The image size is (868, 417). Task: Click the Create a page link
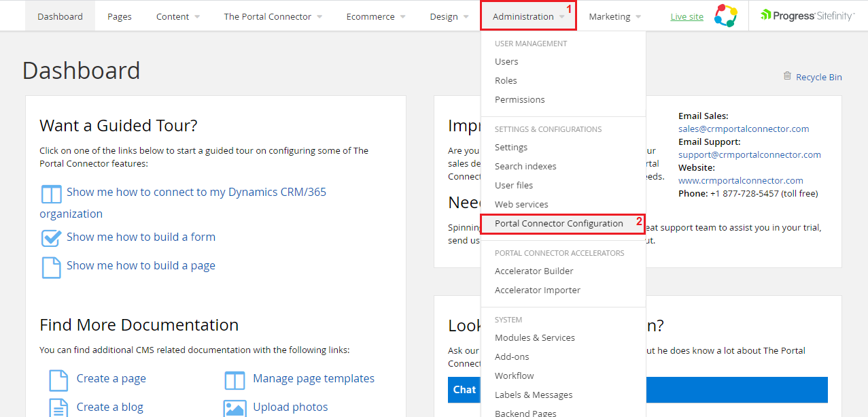click(x=111, y=378)
